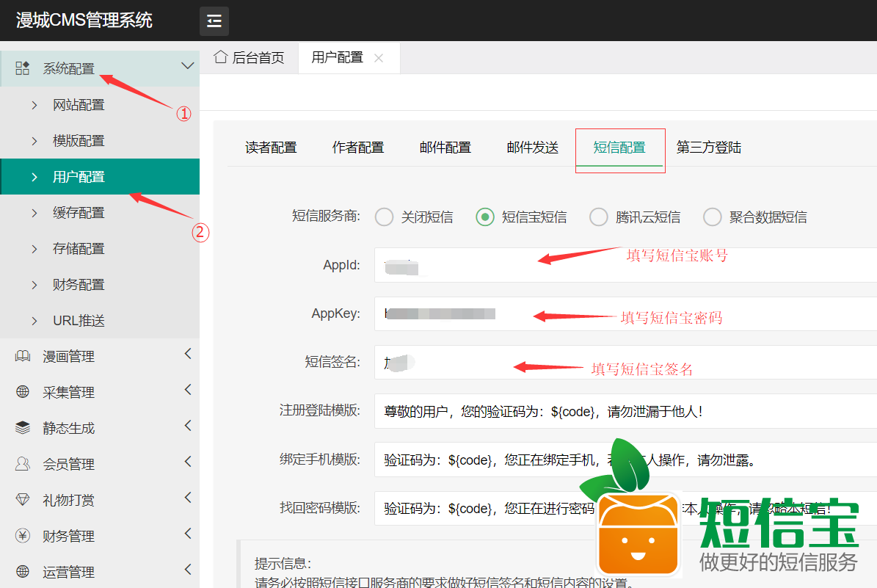Image resolution: width=877 pixels, height=588 pixels.
Task: Open the 第三方登陆 tab
Action: (708, 148)
